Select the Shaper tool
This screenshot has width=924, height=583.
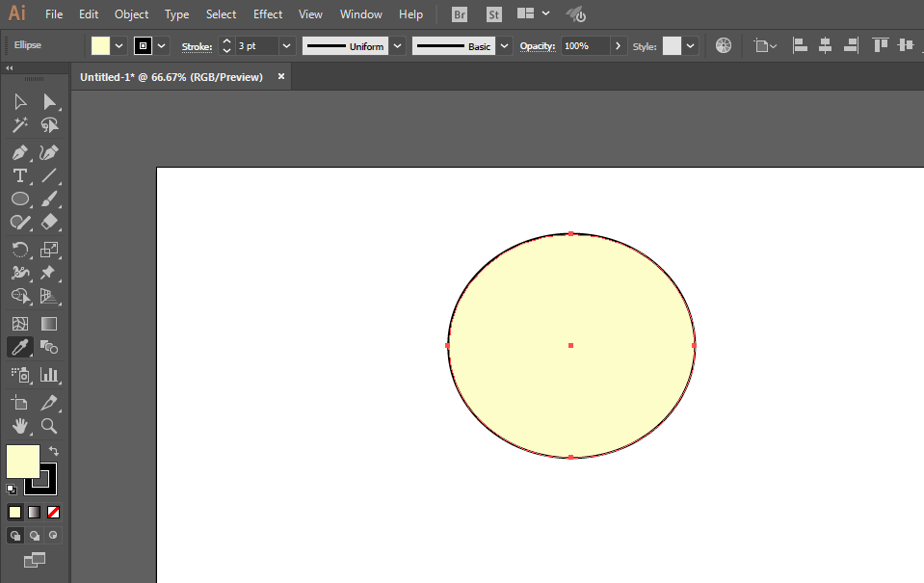[x=20, y=223]
